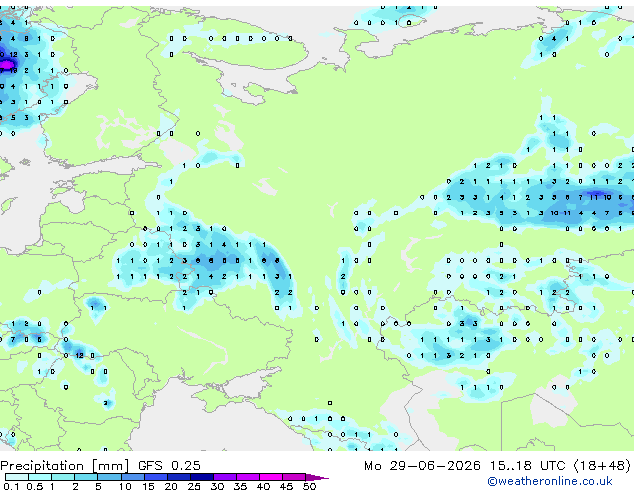Image resolution: width=634 pixels, height=490 pixels.
Task: Click the legend tick label '0.1'
Action: (11, 486)
